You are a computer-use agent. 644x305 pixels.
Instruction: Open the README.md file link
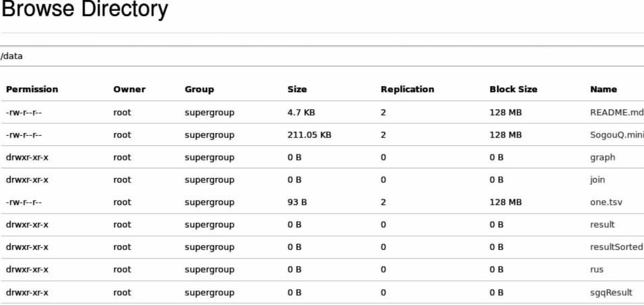(616, 113)
